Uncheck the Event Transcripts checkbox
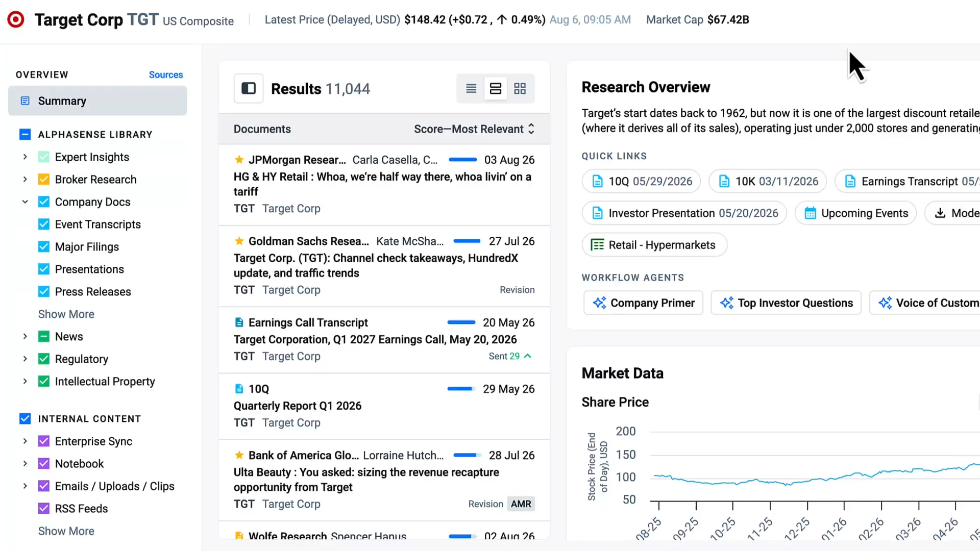The width and height of the screenshot is (980, 551). pyautogui.click(x=44, y=224)
